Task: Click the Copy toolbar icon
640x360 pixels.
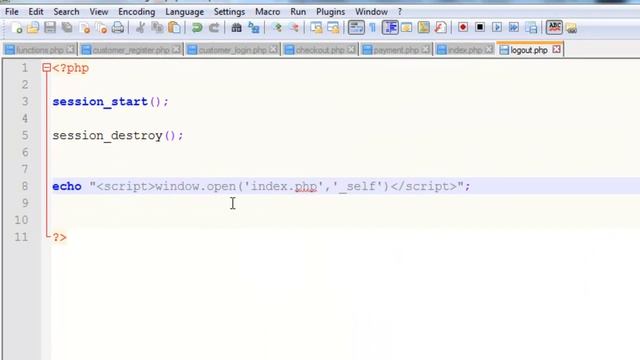Action: [157, 28]
